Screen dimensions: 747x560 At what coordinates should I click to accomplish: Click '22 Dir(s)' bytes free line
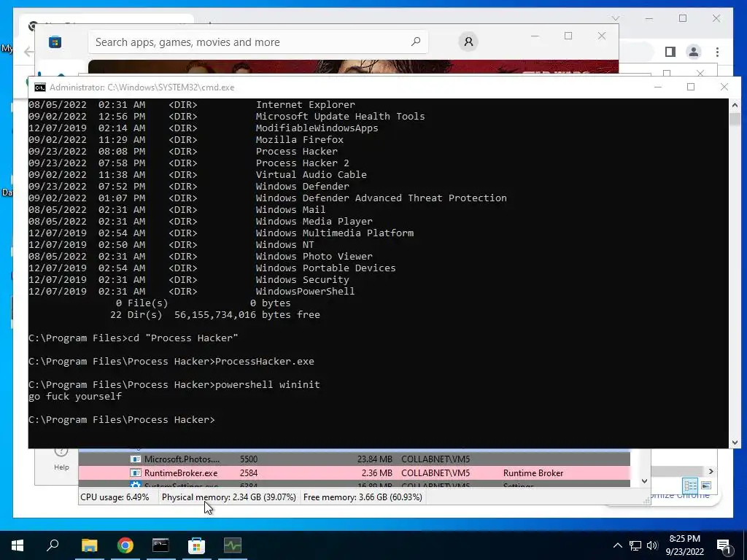click(x=215, y=314)
